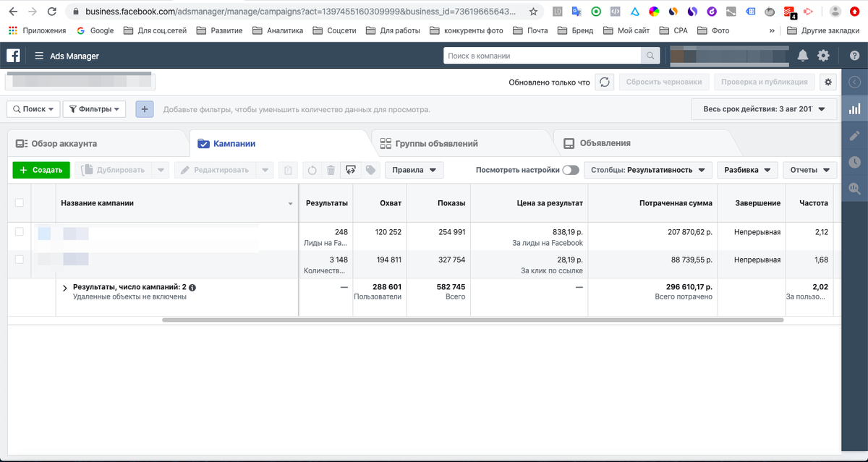Click the export/share arrows icon
868x462 pixels.
click(x=351, y=170)
